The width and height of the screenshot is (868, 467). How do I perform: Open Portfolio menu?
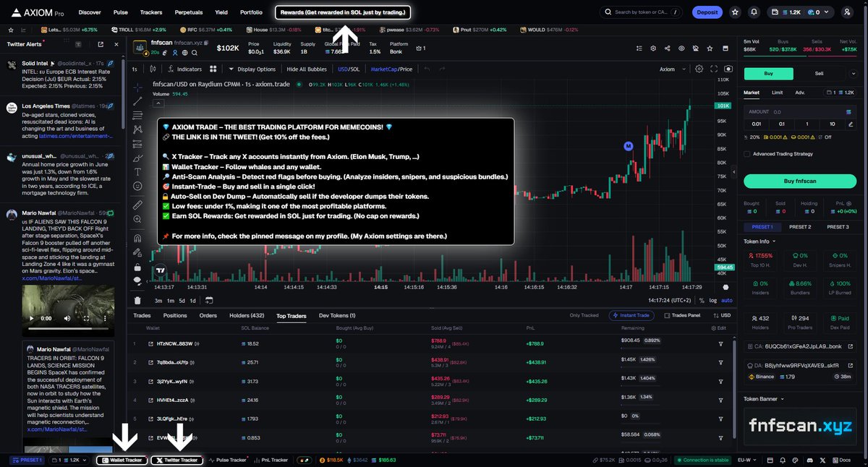(251, 12)
